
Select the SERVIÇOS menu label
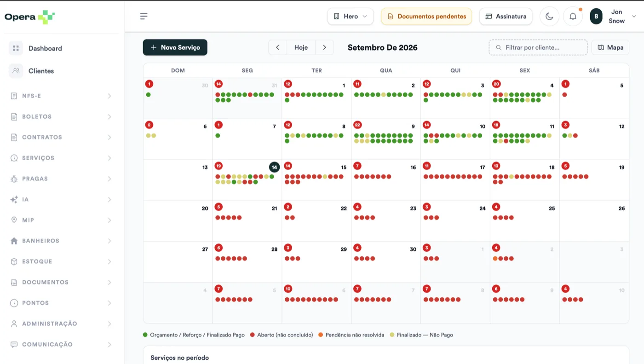tap(38, 158)
